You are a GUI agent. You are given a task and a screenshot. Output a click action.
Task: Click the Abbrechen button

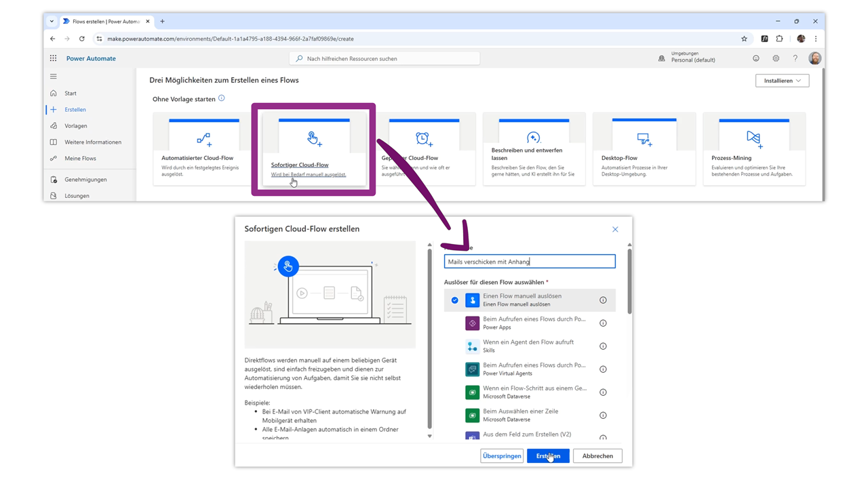point(597,456)
